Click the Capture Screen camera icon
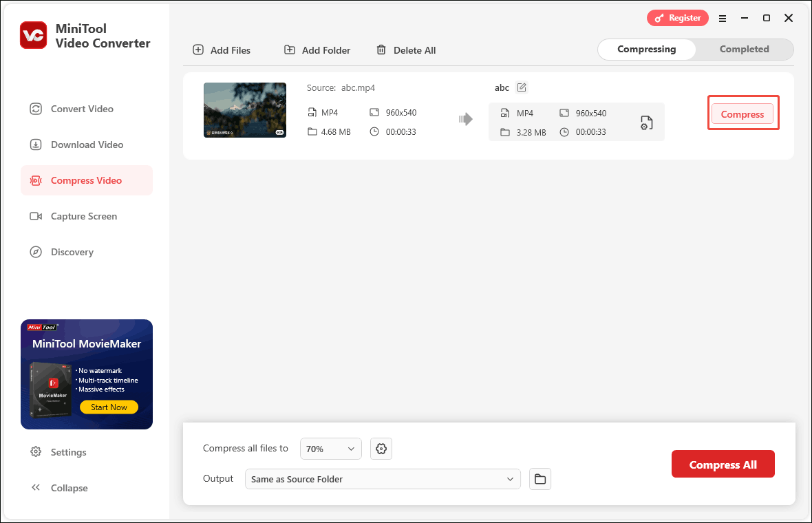Screen dimensions: 812x523 coord(36,216)
